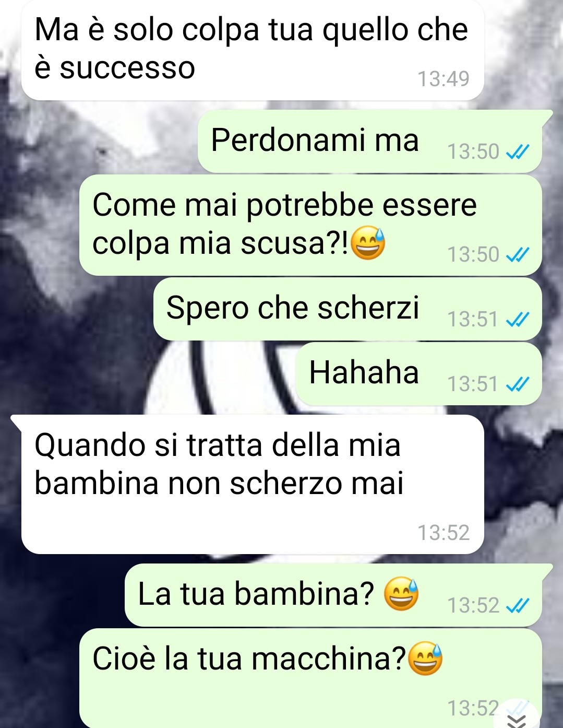The image size is (563, 728).
Task: Tap the scroll-to-bottom double chevron button
Action: (517, 721)
